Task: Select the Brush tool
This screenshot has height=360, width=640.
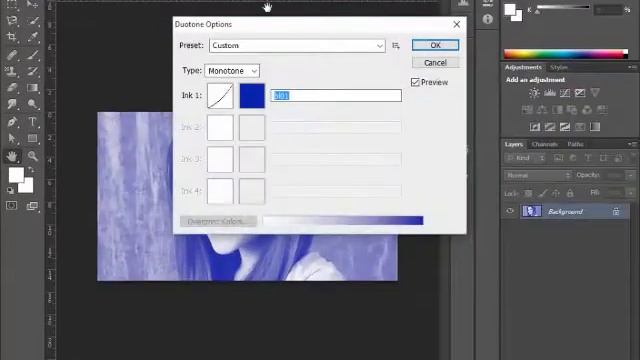Action: 33,54
